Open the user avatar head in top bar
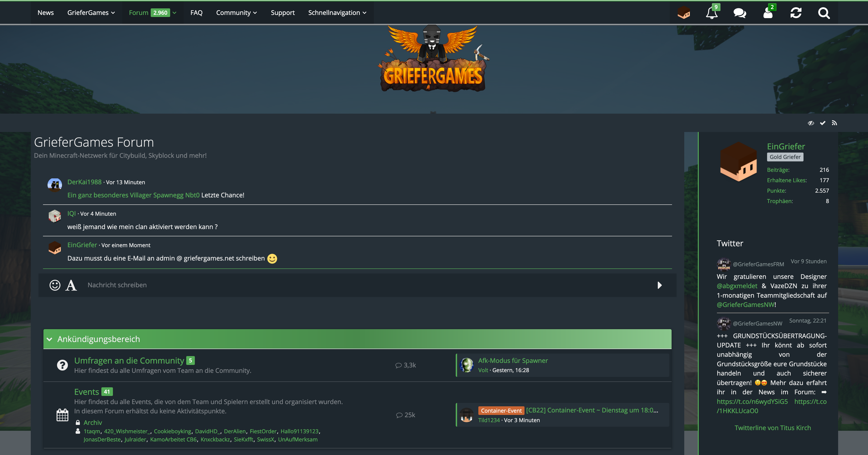Screen dimensions: 868x455 click(x=684, y=13)
